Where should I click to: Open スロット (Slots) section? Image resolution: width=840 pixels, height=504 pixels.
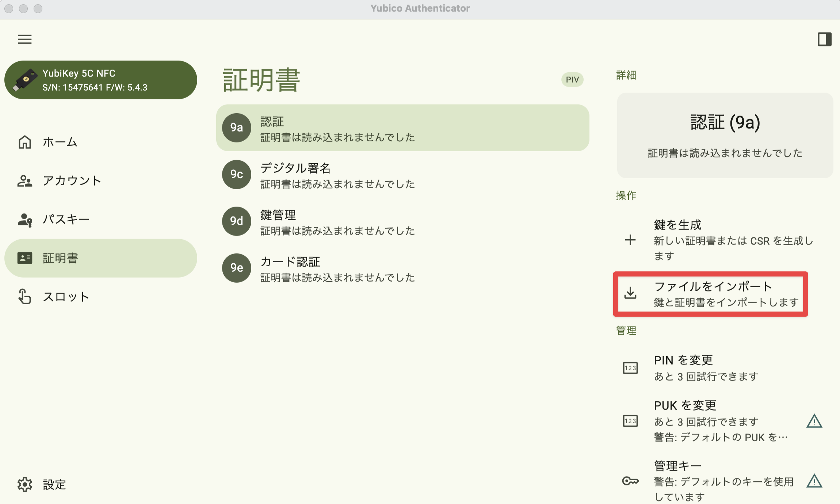point(101,297)
